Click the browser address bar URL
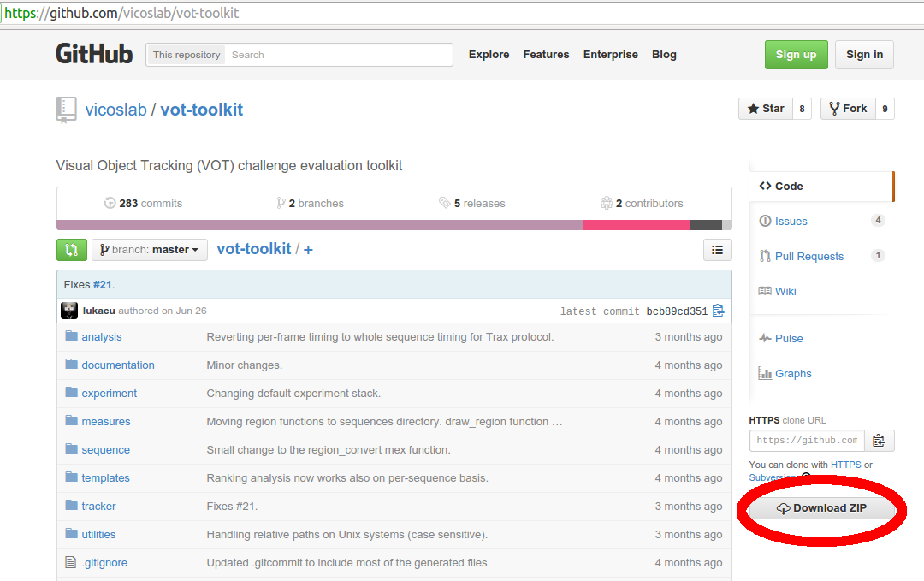The image size is (924, 581). [122, 13]
